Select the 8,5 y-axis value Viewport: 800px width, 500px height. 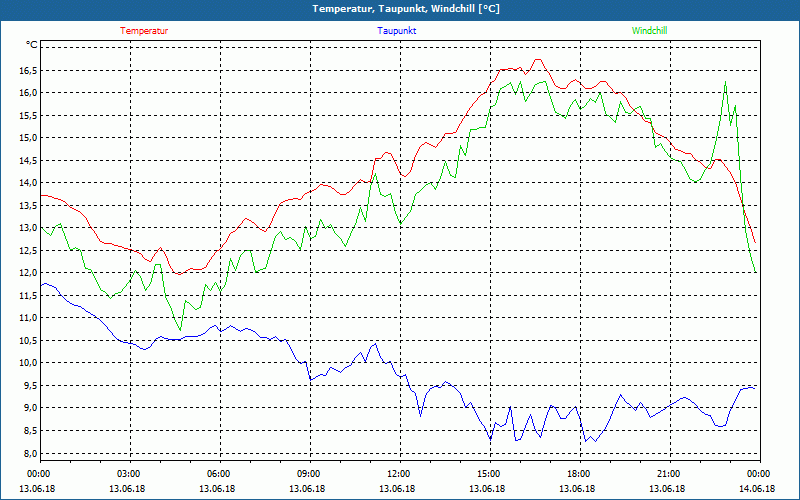click(x=30, y=430)
